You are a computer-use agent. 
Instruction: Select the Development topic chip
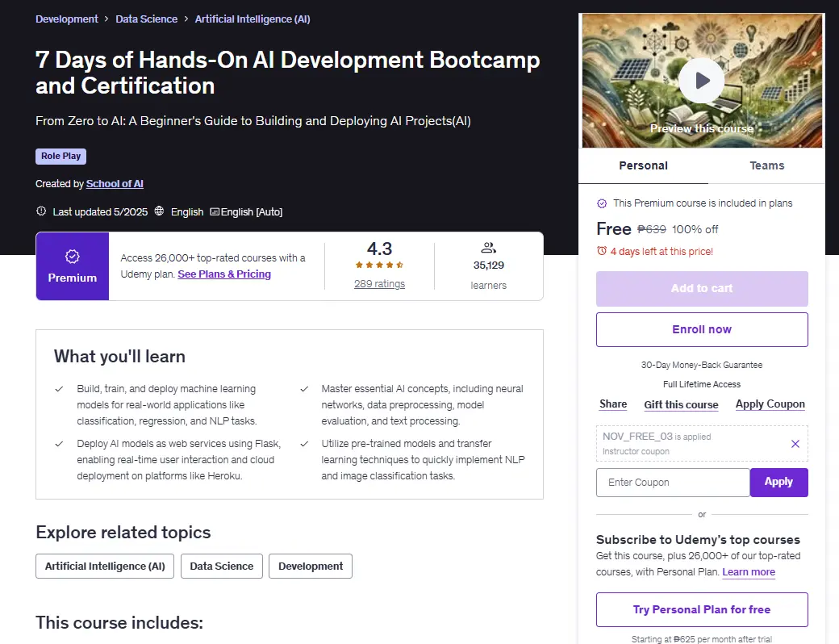(x=311, y=566)
